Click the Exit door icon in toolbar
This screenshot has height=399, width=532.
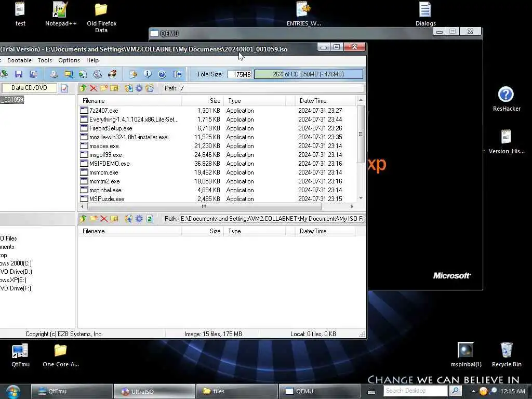coord(177,74)
